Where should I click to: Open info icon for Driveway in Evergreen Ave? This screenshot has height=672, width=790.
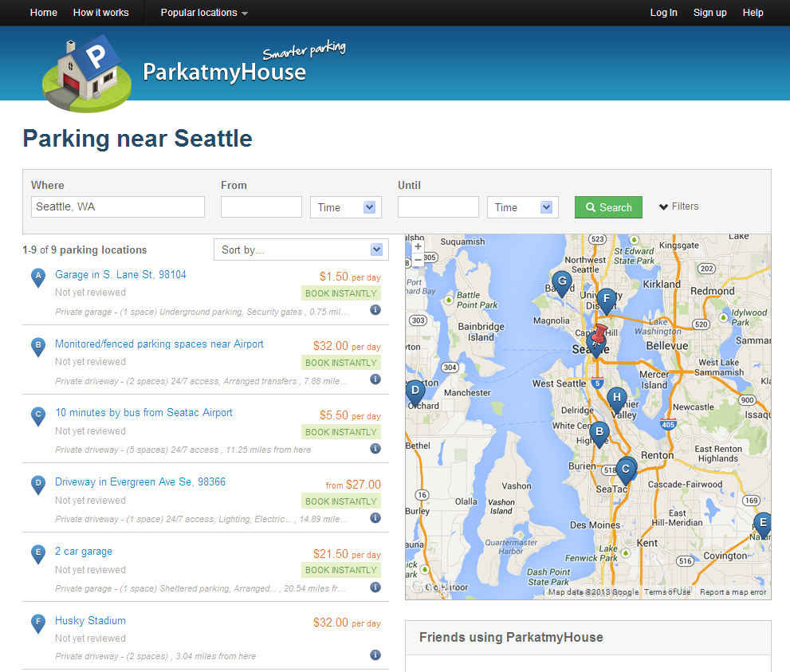(x=375, y=518)
